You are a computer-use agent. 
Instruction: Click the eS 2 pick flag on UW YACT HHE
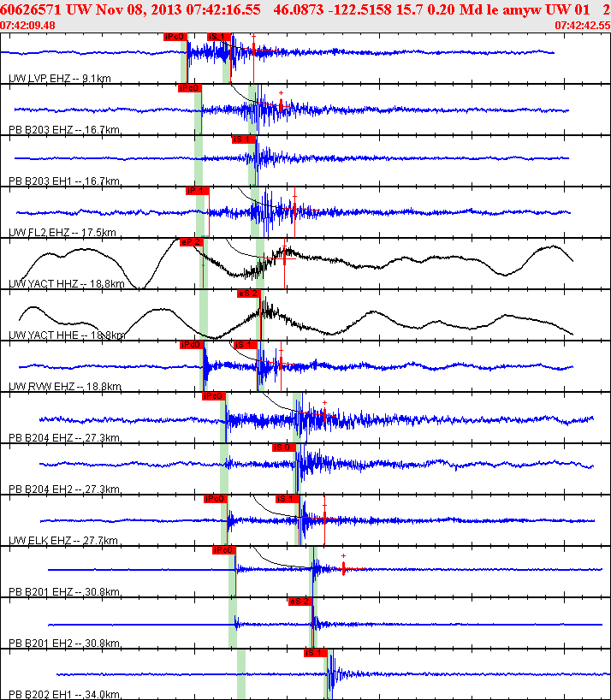point(249,294)
